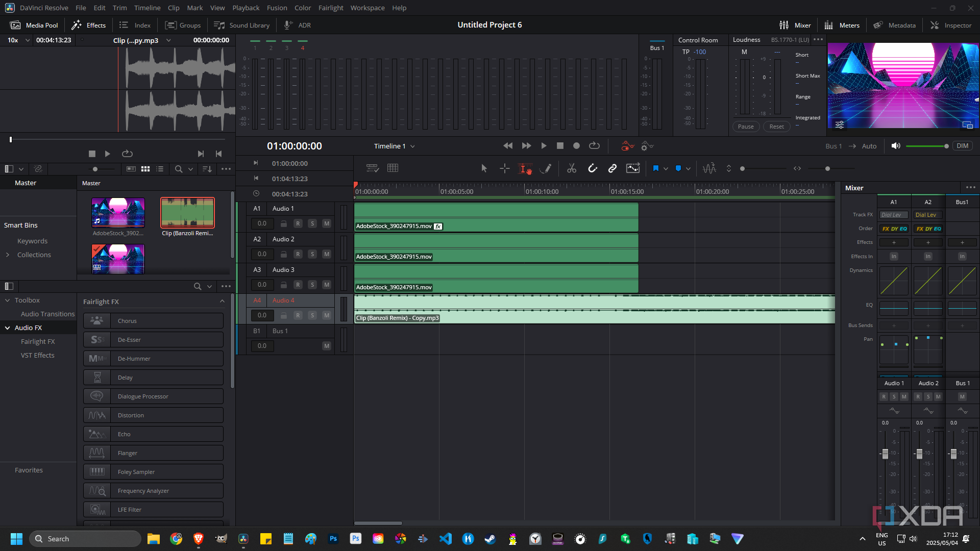
Task: Open the Timeline 1 dropdown
Action: click(394, 146)
